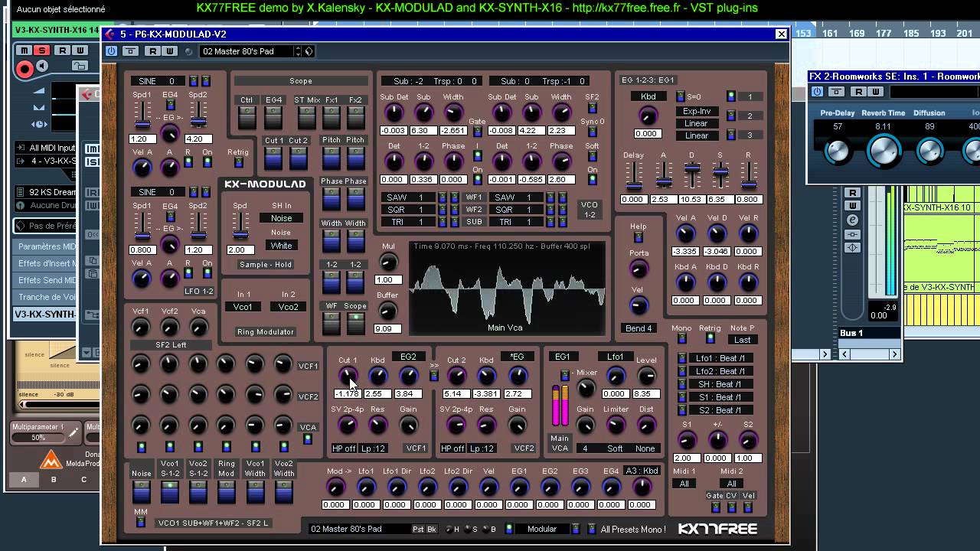The width and height of the screenshot is (980, 551).
Task: Click the Vco1 In 1 ring modulator input
Action: tap(243, 307)
